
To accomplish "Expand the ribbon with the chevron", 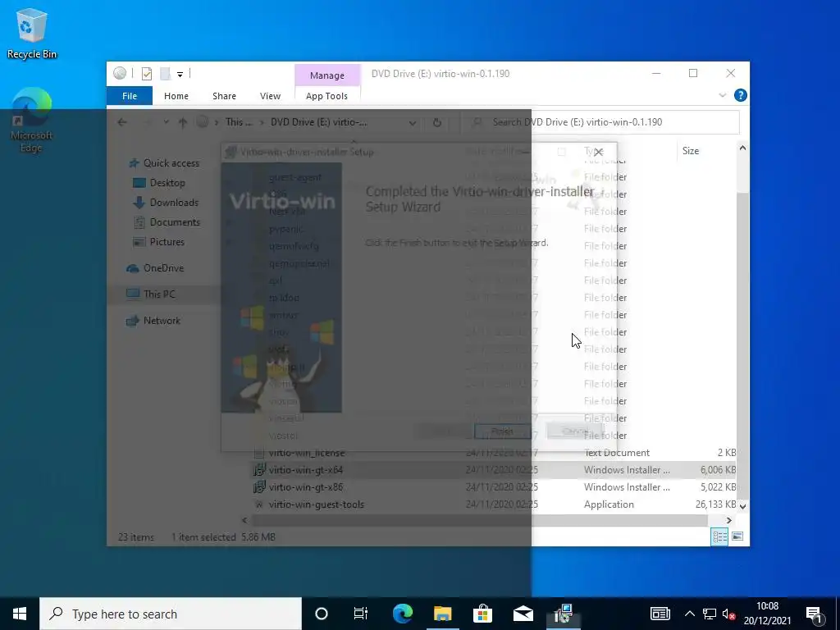I will (x=722, y=95).
